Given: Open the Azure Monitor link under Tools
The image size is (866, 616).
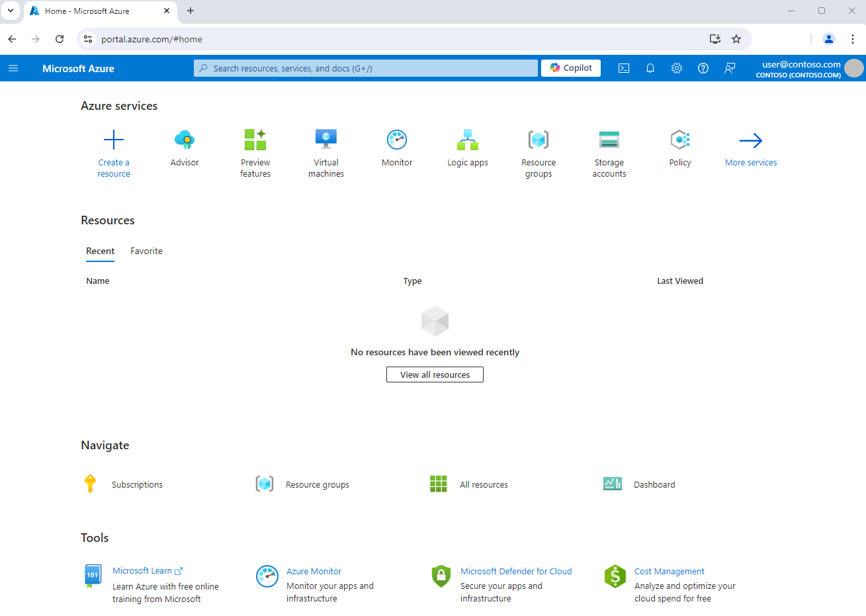Looking at the screenshot, I should pos(314,571).
